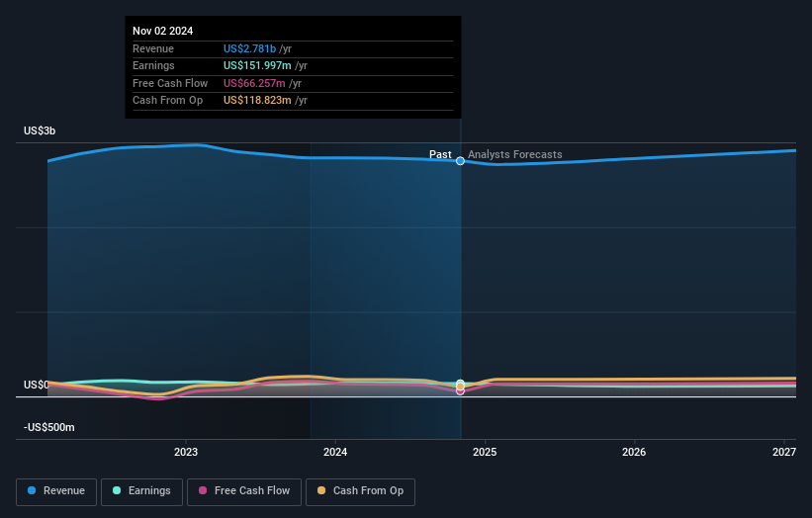Click the Past label
This screenshot has height=518, width=812.
tap(440, 154)
